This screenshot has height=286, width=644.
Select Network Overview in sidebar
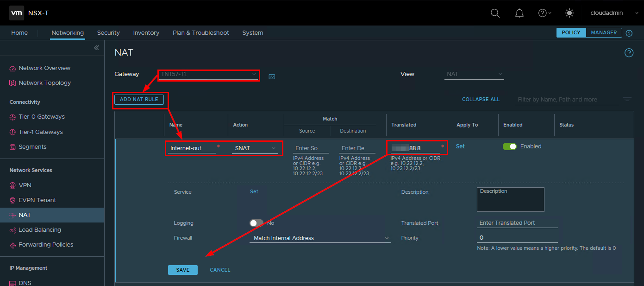44,68
